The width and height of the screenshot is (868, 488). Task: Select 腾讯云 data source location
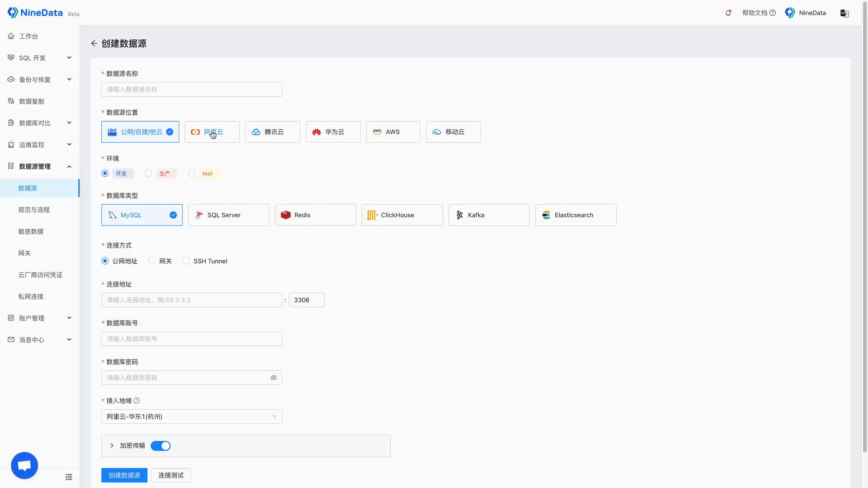coord(273,132)
